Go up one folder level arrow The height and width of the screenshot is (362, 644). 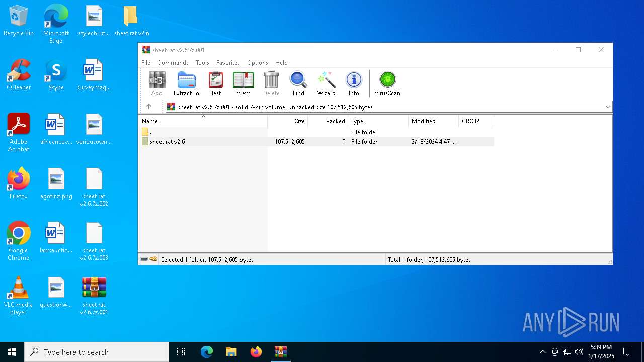click(x=149, y=107)
